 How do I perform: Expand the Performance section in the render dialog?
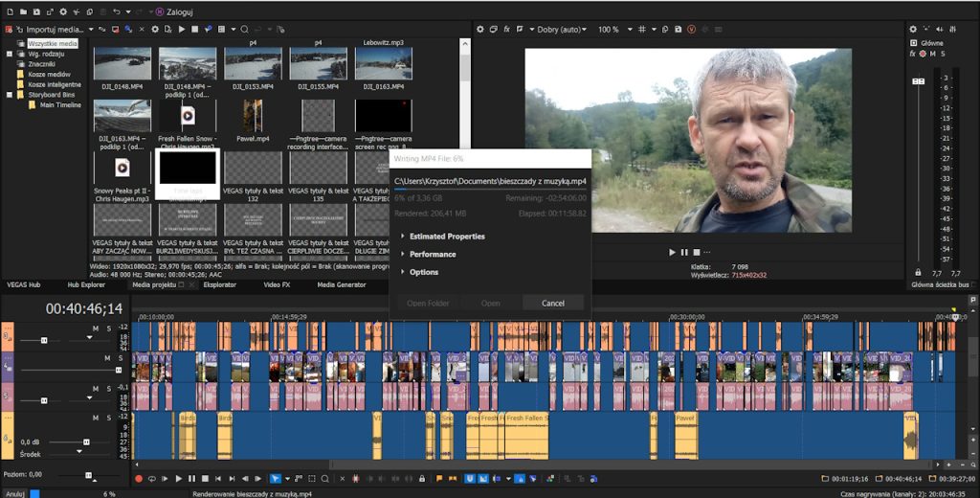pos(432,254)
